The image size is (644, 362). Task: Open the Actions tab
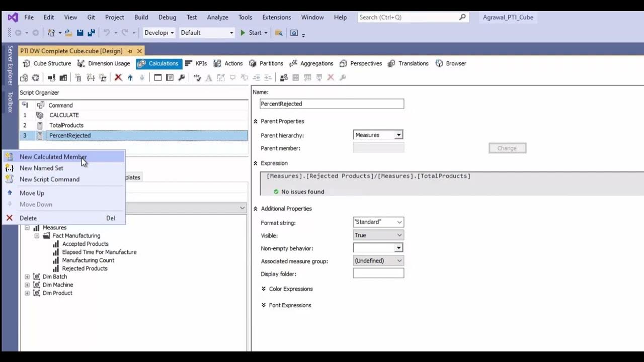point(228,63)
